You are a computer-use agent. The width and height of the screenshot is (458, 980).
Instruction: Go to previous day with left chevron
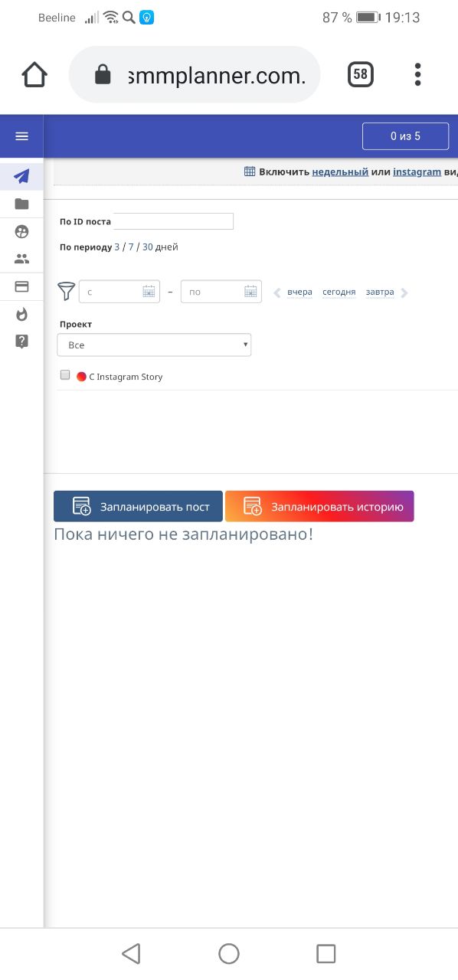coord(277,292)
